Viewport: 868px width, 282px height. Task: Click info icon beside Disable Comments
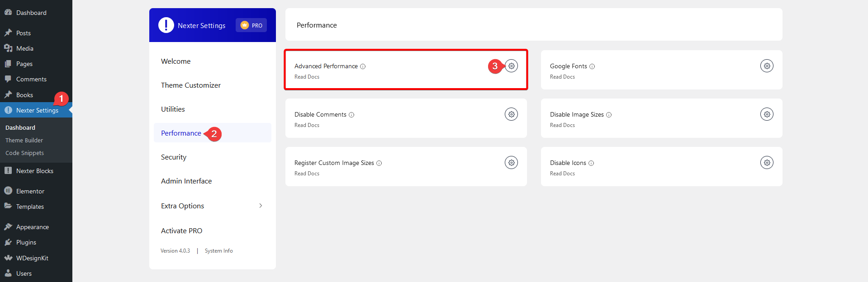(351, 115)
